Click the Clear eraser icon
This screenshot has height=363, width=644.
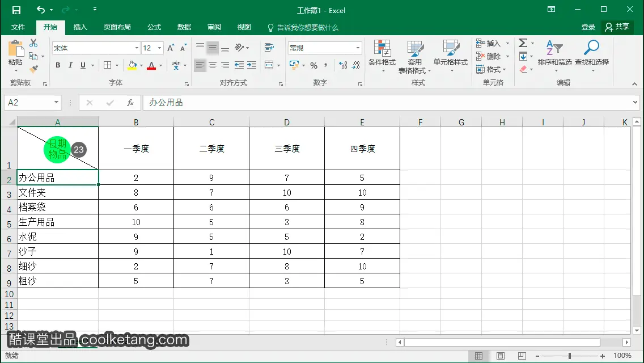523,69
